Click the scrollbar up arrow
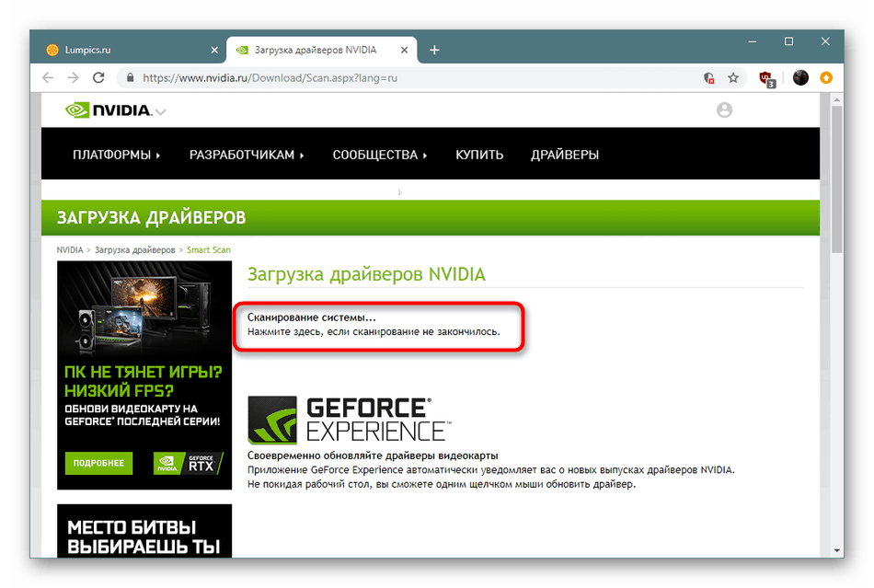This screenshot has height=588, width=874. tap(836, 99)
